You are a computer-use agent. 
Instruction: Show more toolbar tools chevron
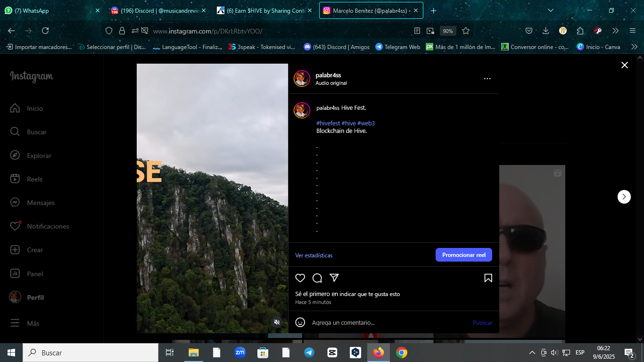[615, 31]
